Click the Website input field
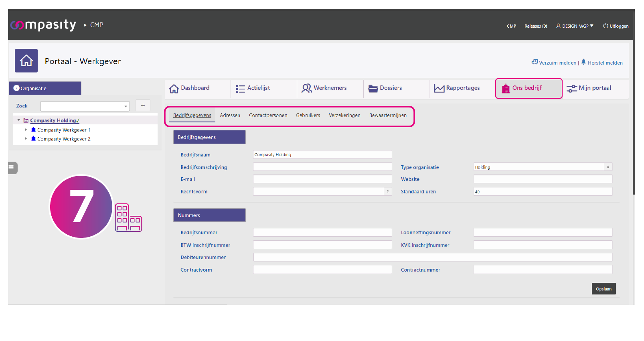 click(x=543, y=179)
